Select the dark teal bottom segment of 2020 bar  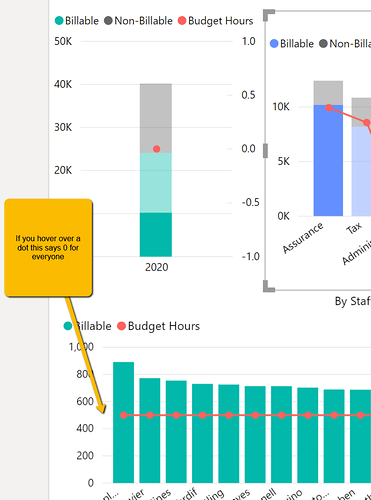tap(156, 235)
